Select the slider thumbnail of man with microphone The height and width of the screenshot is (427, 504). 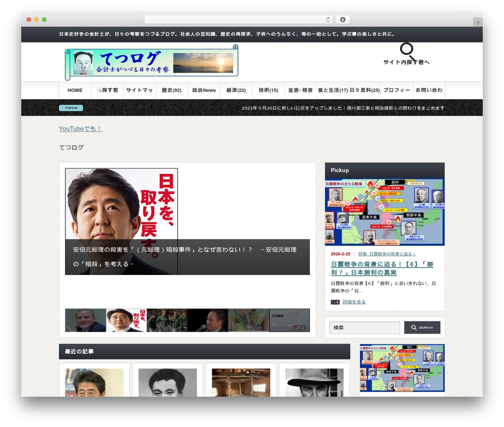pyautogui.click(x=208, y=320)
